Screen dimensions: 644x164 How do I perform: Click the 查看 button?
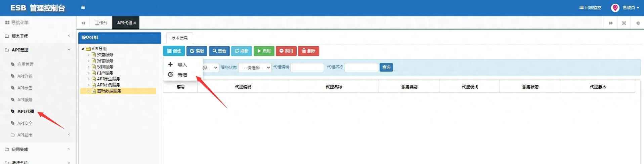point(219,51)
